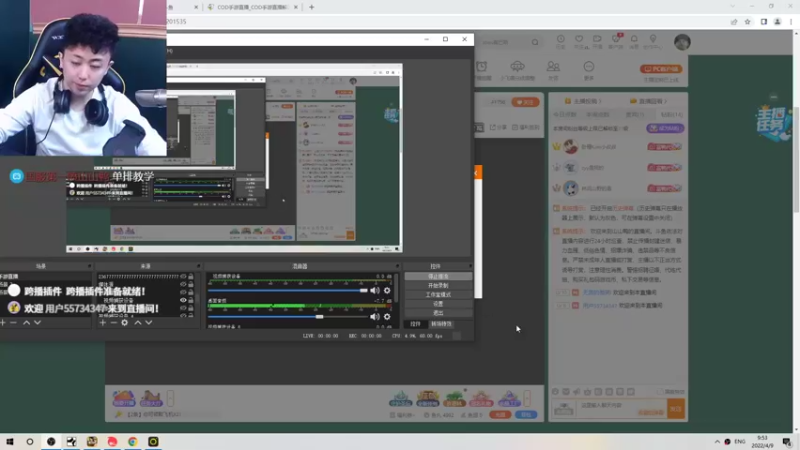Mute the first mixer audio channel

tap(375, 290)
